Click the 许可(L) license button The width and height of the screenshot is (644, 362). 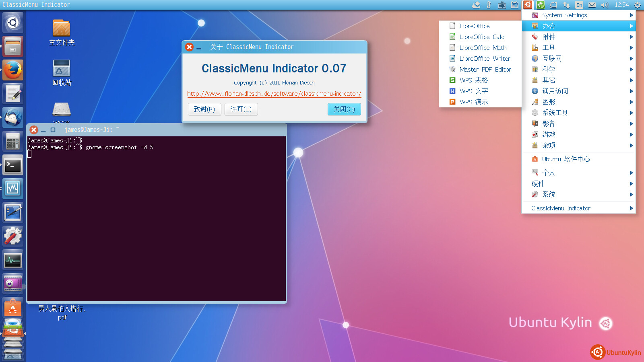[241, 109]
